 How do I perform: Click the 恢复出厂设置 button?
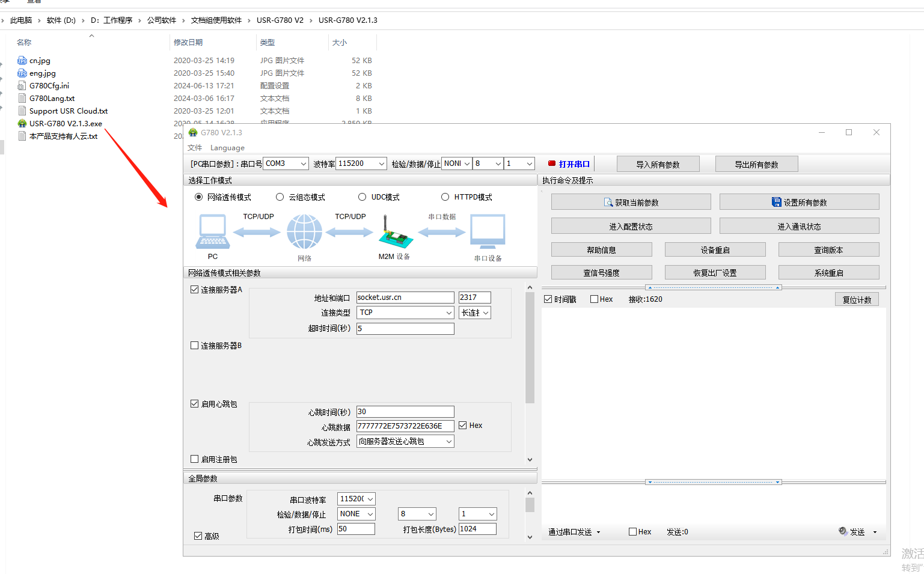[715, 273]
